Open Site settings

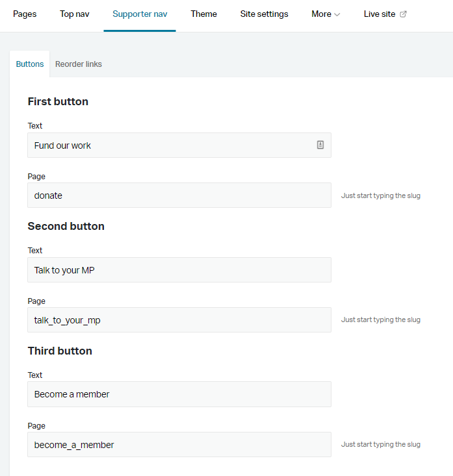tap(264, 14)
